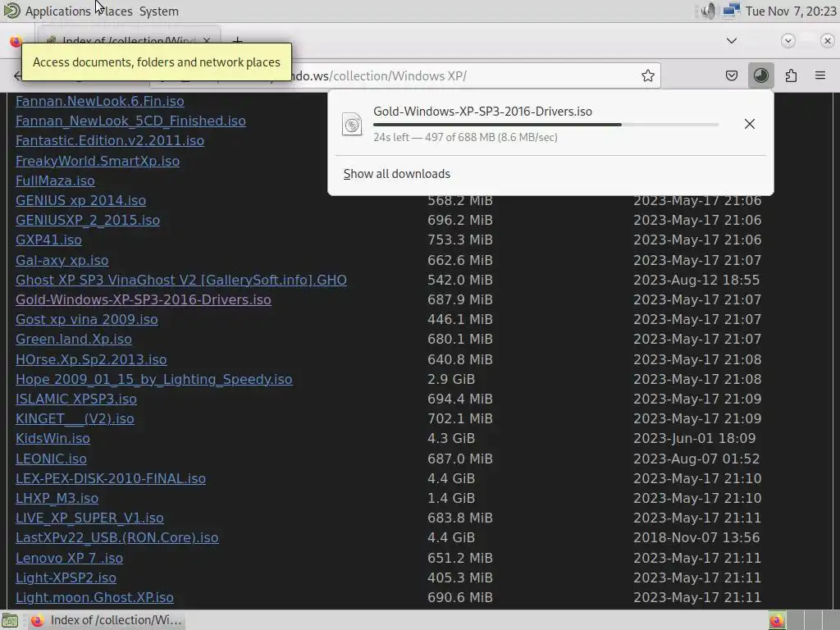This screenshot has height=630, width=840.
Task: Open LEONIC.iso link
Action: point(52,459)
